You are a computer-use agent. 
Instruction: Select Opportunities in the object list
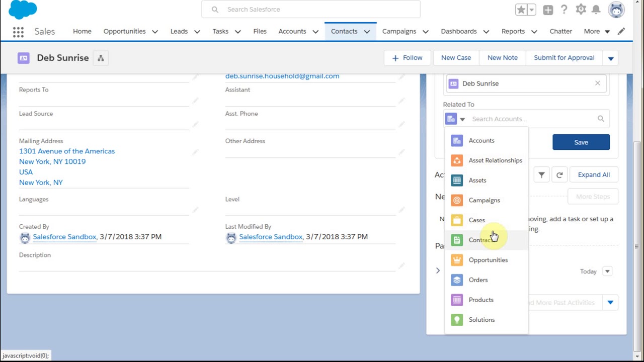487,260
